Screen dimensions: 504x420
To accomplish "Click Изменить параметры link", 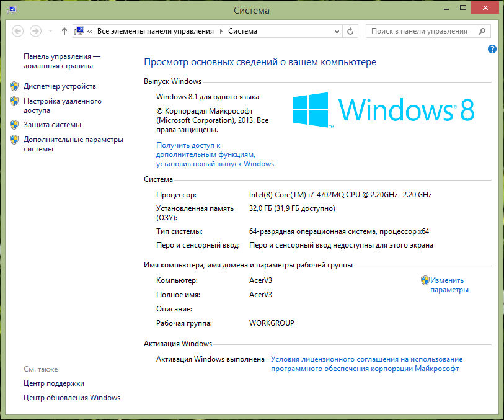I will click(449, 285).
